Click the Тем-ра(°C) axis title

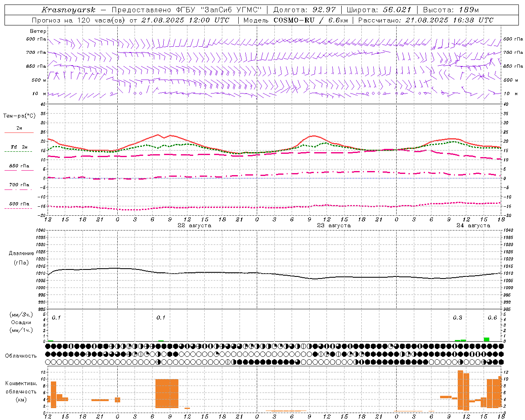click(19, 116)
